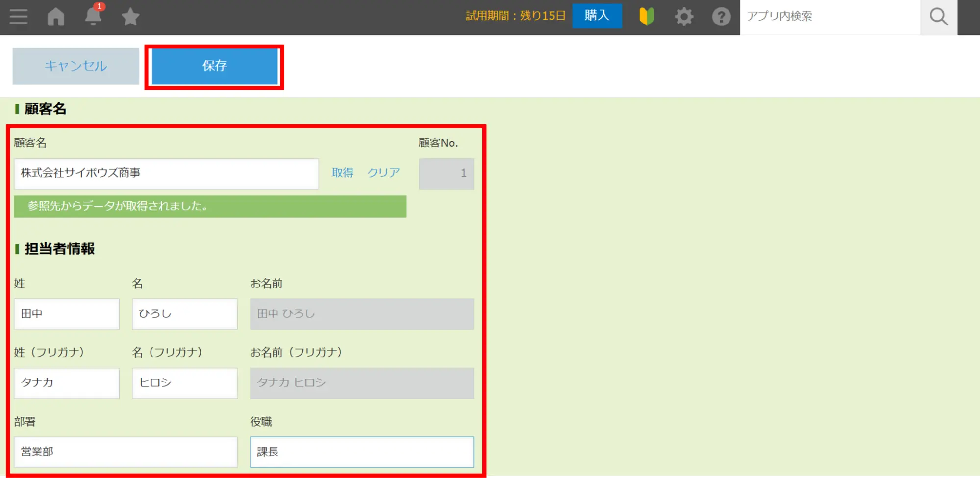Click the キャンセル button
Viewport: 980px width, 478px height.
tap(76, 66)
